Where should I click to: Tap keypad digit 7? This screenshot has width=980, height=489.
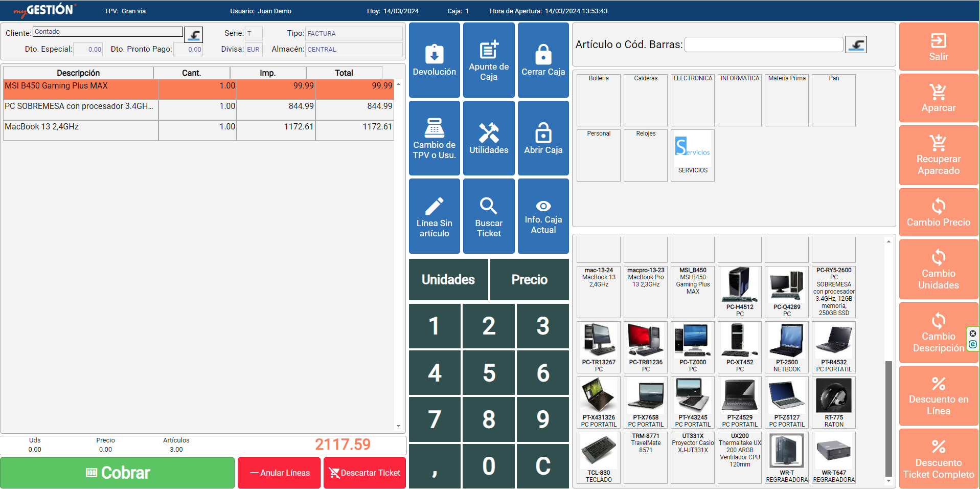(x=435, y=419)
